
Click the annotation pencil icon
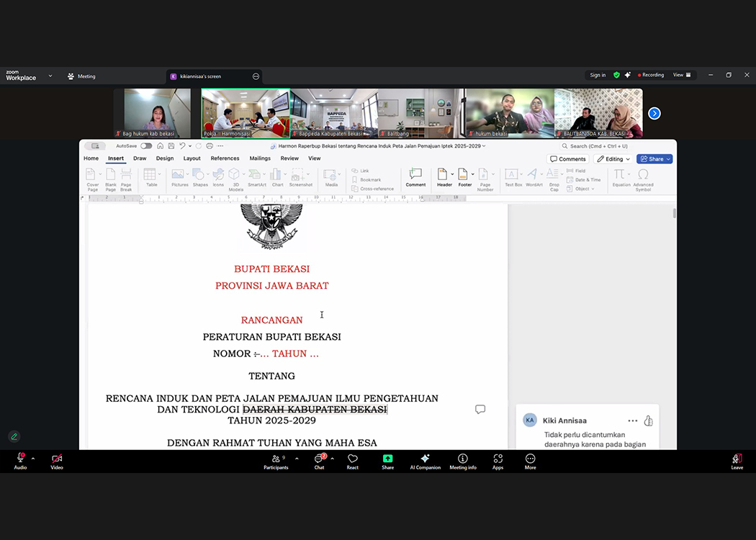14,436
